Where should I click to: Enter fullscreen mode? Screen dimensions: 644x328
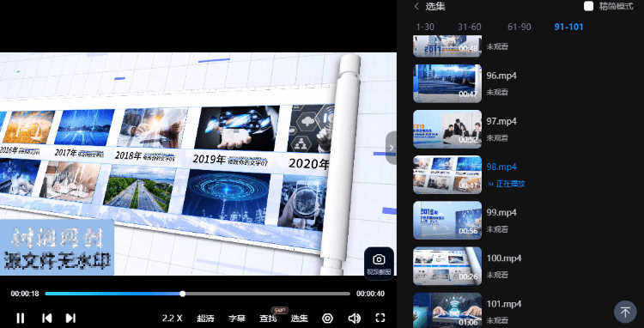(380, 318)
